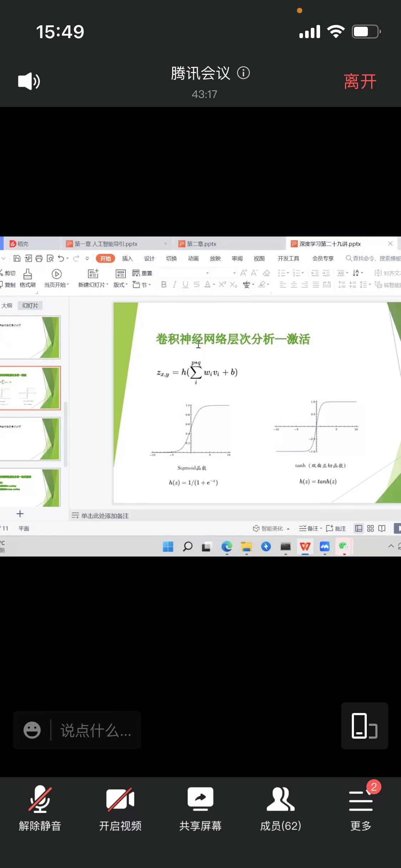This screenshot has height=868, width=401.
Task: Open the emoji smiley picker
Action: [32, 730]
